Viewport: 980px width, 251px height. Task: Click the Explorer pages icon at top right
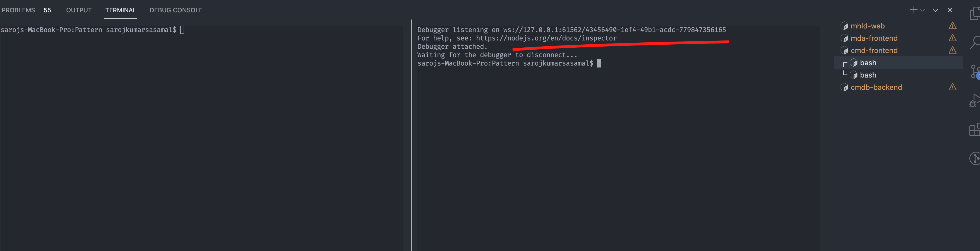point(975,13)
